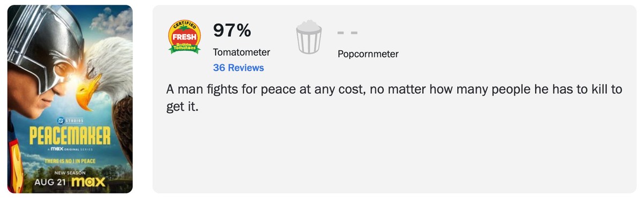Select the Tomatometer label
This screenshot has height=200, width=644.
pos(241,52)
